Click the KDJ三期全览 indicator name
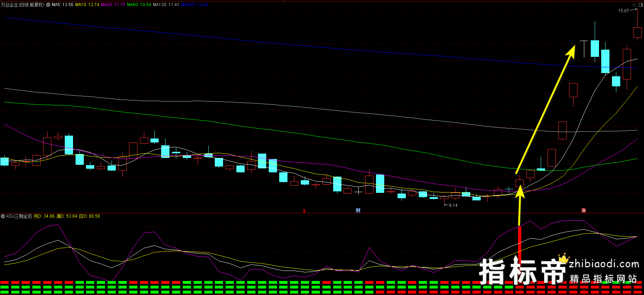The width and height of the screenshot is (644, 295). coord(19,216)
